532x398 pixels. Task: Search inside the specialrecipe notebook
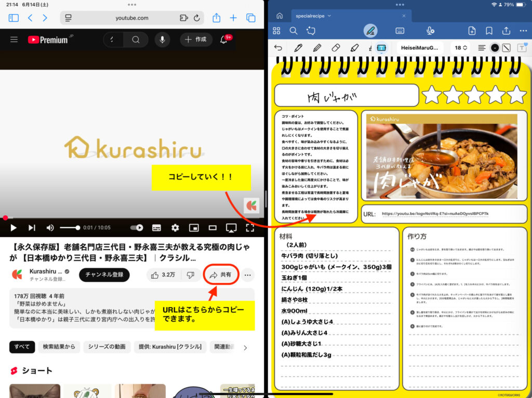[x=294, y=31]
